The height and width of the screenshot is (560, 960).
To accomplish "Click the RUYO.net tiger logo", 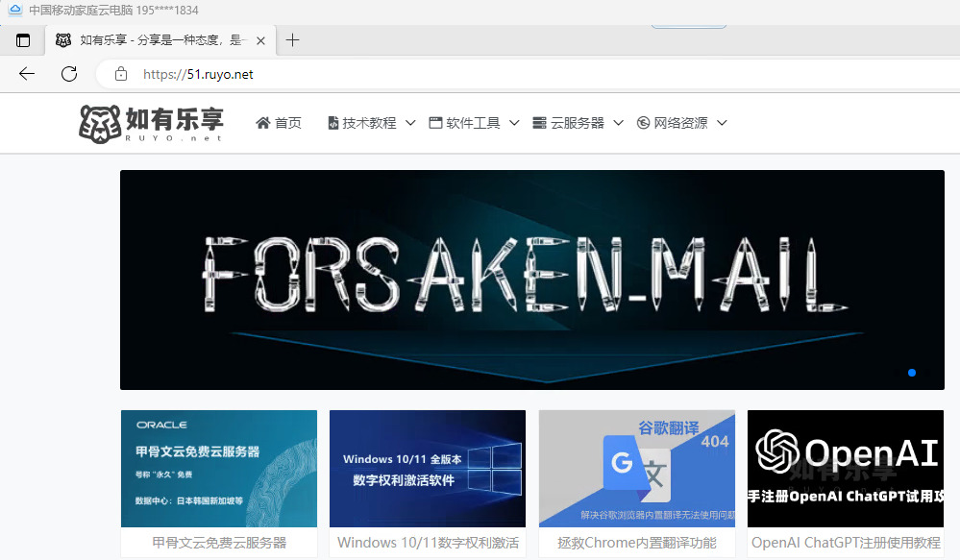I will [100, 124].
